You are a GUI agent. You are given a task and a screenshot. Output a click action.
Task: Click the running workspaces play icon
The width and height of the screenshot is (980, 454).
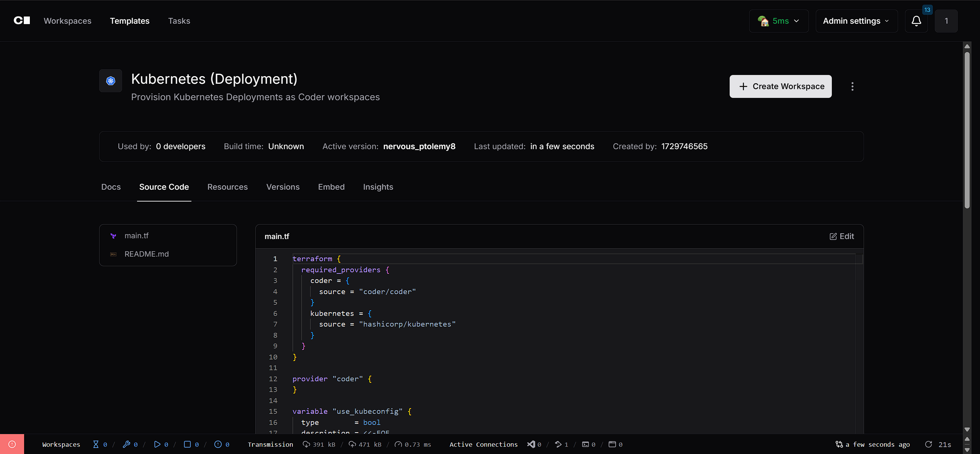coord(157,444)
